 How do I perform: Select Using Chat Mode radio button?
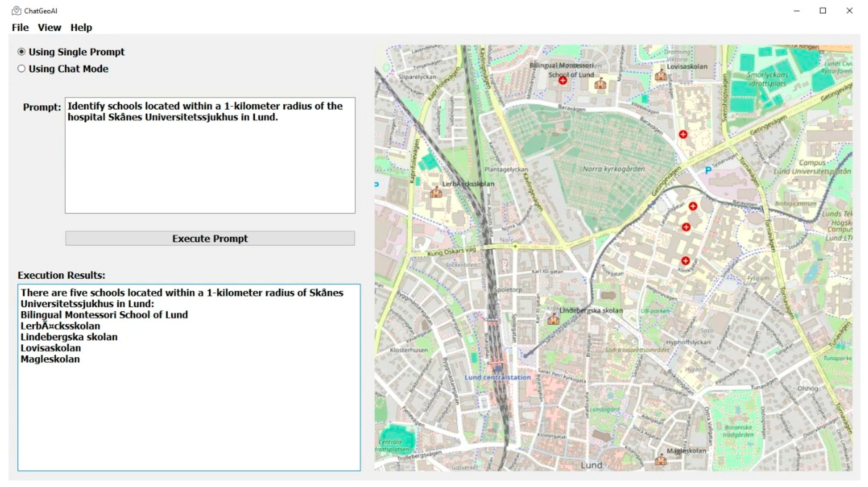coord(22,69)
